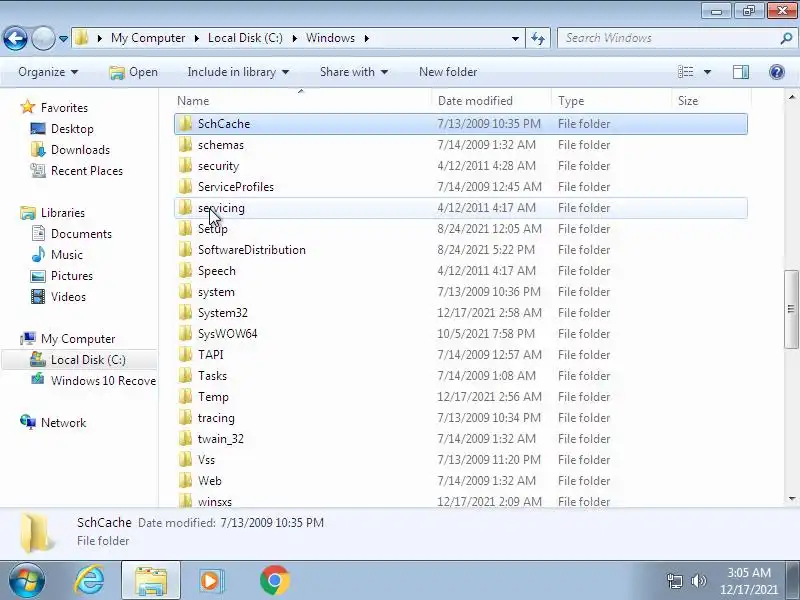Launch Internet Explorer from taskbar
800x600 pixels.
pyautogui.click(x=89, y=581)
